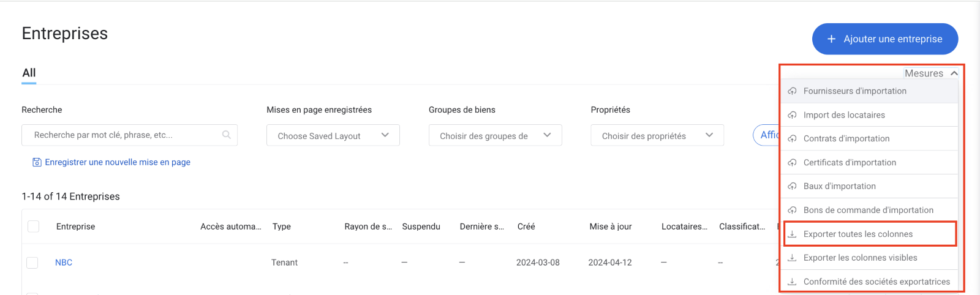
Task: Select Contrats d'importation from the menu
Action: [846, 139]
